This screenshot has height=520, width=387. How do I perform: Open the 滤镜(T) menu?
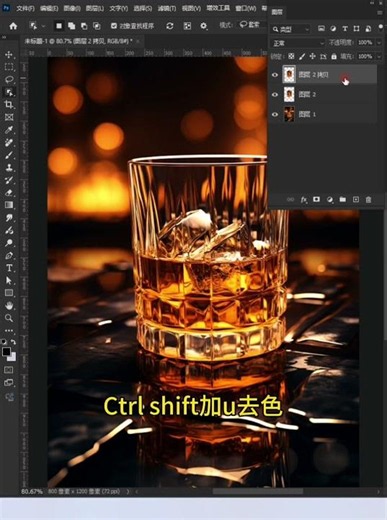(167, 8)
